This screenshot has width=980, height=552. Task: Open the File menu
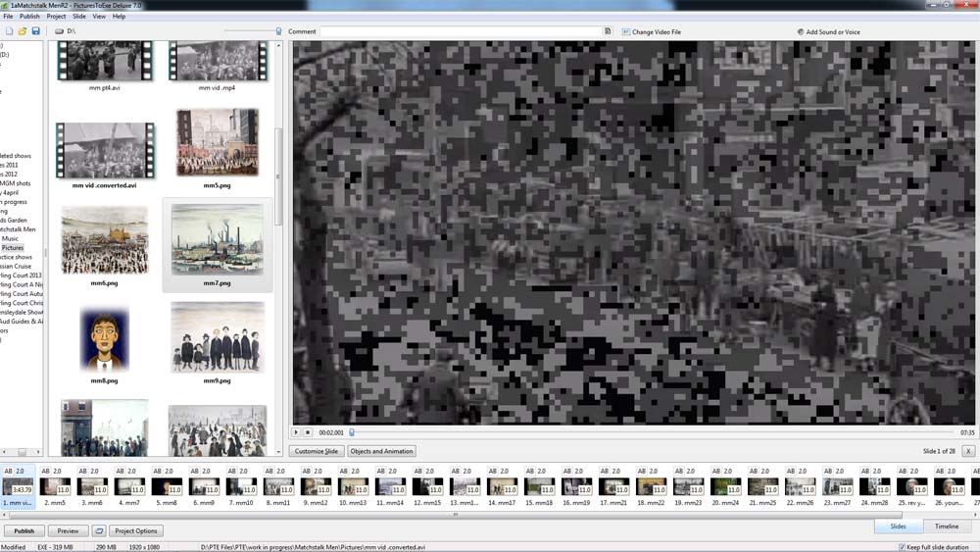pos(8,17)
